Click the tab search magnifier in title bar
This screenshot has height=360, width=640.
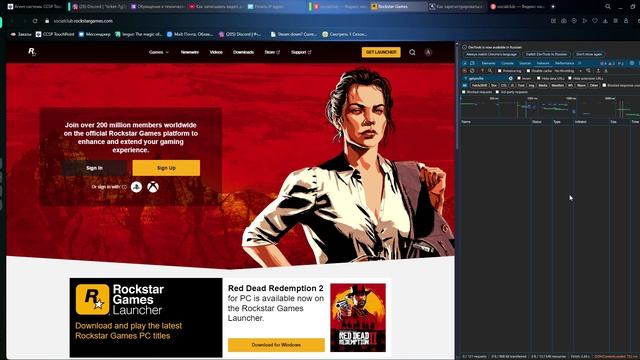pyautogui.click(x=608, y=7)
